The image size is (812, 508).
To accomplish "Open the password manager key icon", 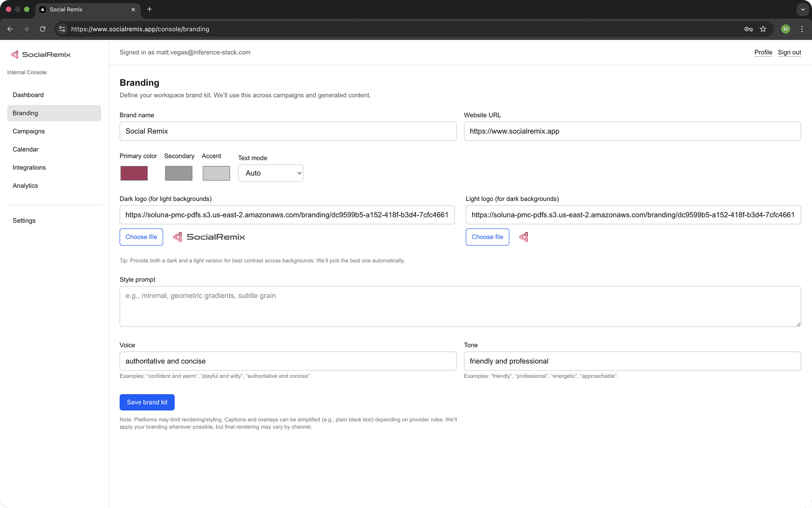I will pyautogui.click(x=749, y=29).
